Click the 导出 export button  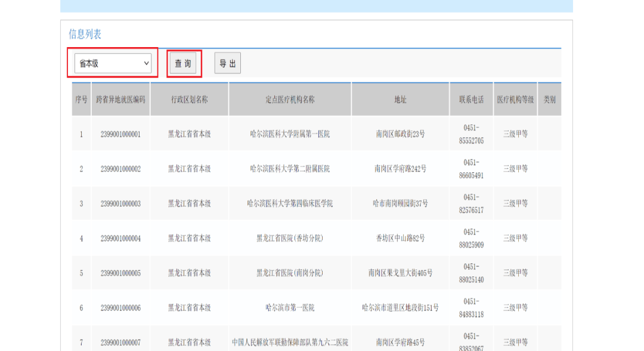pos(227,63)
